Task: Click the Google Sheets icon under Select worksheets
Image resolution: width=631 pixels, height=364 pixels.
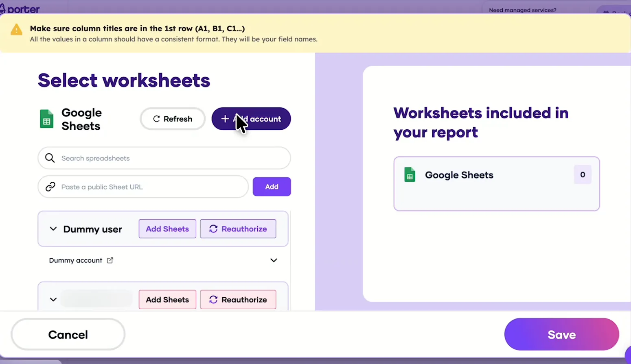Action: (46, 119)
